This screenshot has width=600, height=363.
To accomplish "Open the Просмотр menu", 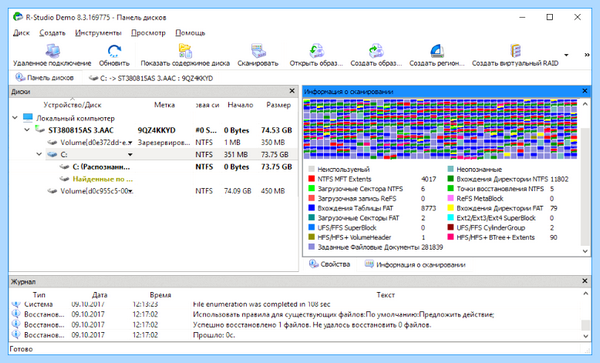I will click(148, 33).
